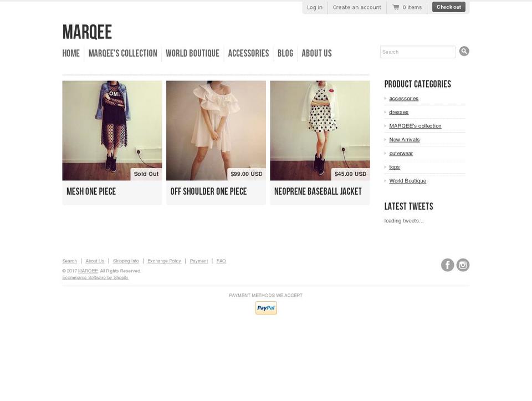
Task: Click the OFF SHOULDER ONE PIECE title
Action: coord(208,191)
